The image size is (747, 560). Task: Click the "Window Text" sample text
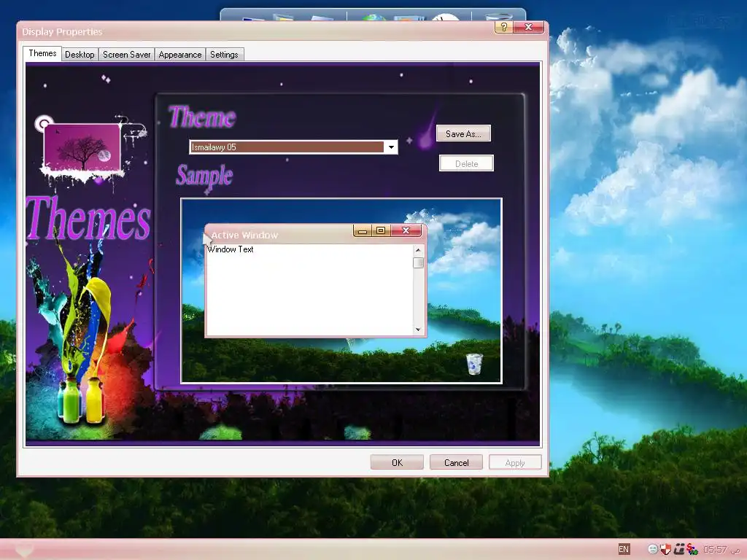231,249
